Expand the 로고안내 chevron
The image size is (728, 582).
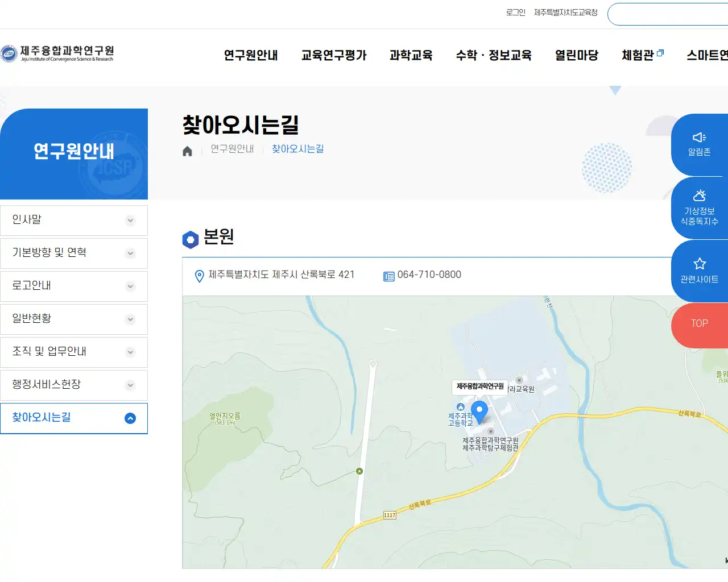tap(130, 286)
